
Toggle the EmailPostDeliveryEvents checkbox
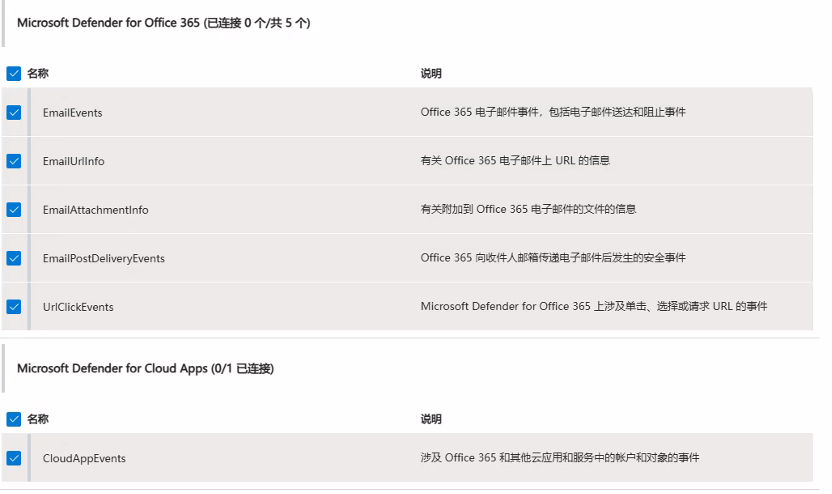coord(14,258)
